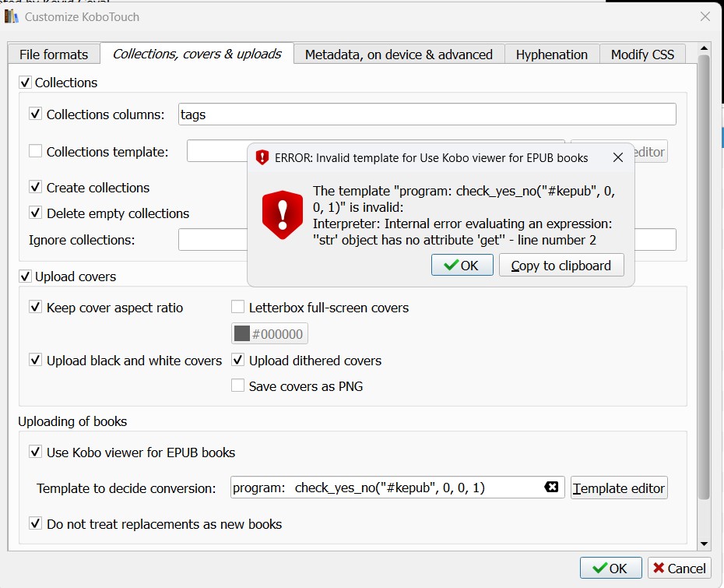The image size is (724, 588).
Task: Click the Collections columns text field
Action: (427, 114)
